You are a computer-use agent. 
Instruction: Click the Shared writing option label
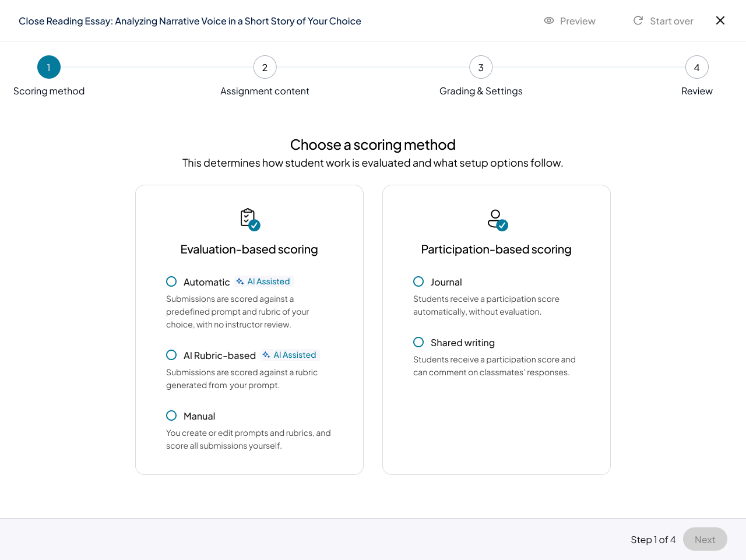(x=463, y=343)
